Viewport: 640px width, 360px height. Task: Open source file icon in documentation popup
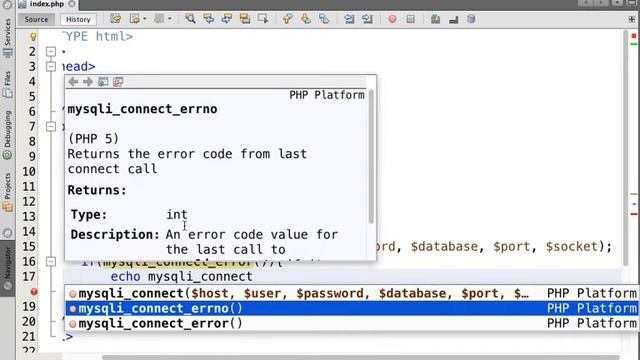coord(118,82)
